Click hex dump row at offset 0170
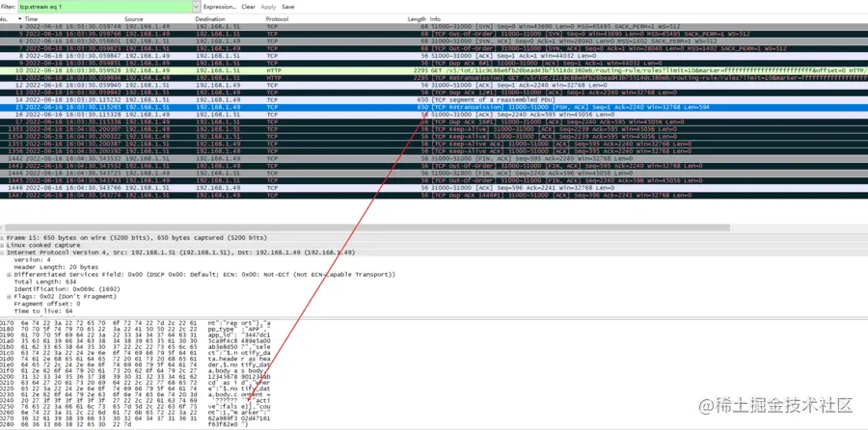The width and height of the screenshot is (868, 430). click(136, 322)
